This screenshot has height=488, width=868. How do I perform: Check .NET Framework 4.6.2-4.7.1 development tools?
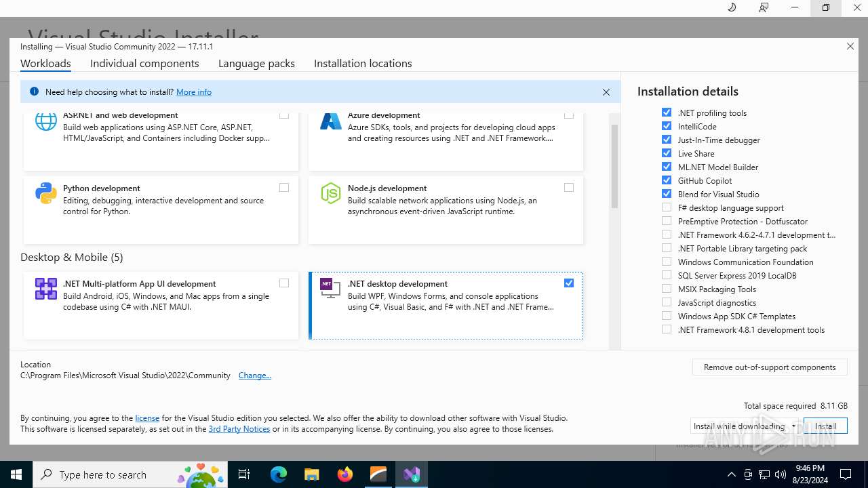click(x=667, y=235)
